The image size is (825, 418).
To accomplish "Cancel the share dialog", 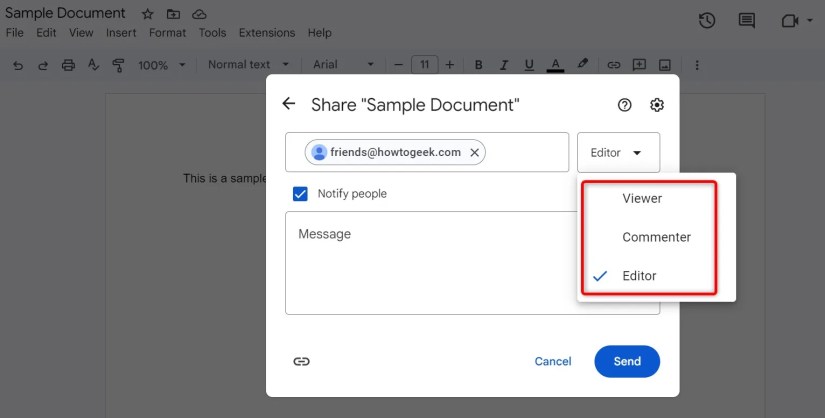I will click(x=553, y=361).
